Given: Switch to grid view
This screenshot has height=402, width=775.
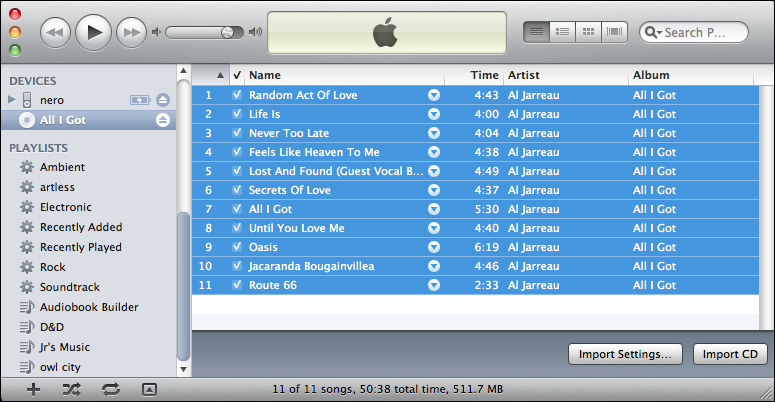Looking at the screenshot, I should click(x=588, y=32).
